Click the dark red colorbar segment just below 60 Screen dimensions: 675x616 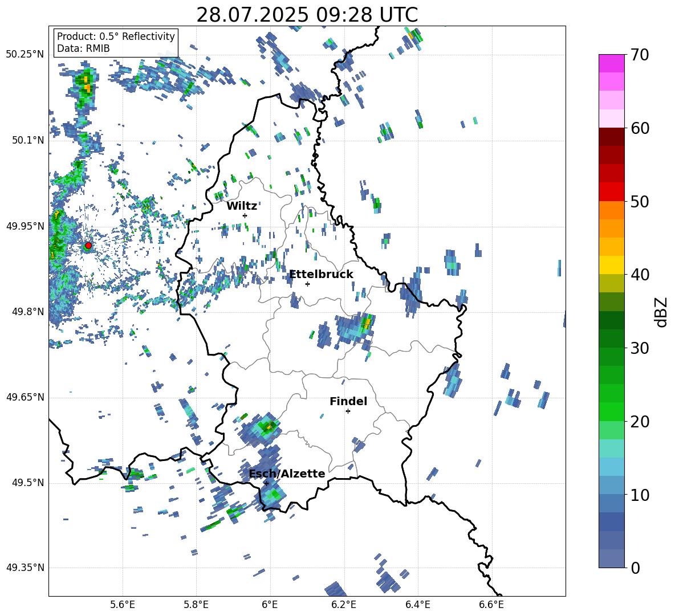point(611,137)
